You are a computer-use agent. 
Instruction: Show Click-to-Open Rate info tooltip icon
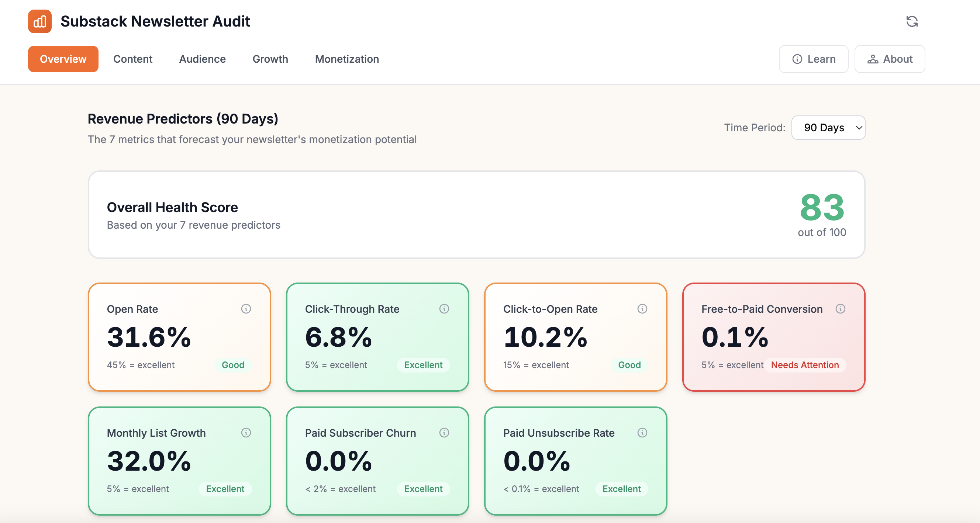point(642,309)
